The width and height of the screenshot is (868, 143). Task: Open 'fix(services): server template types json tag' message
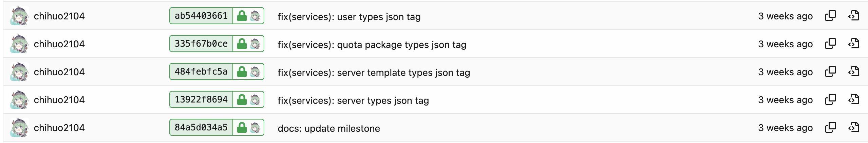point(374,73)
